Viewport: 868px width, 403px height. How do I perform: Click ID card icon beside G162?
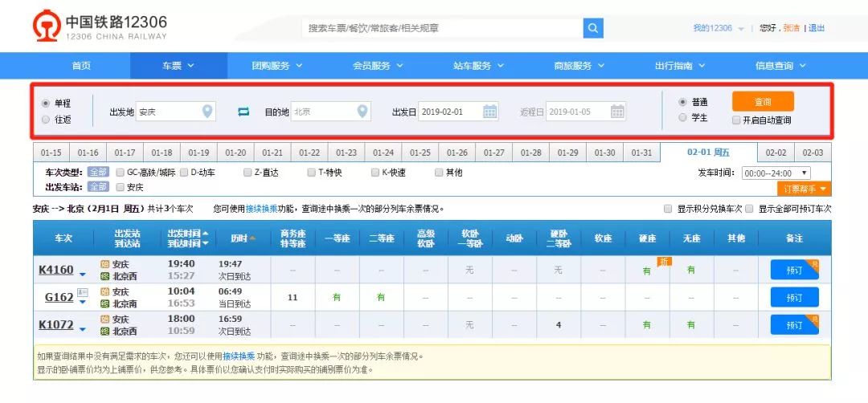pyautogui.click(x=83, y=292)
